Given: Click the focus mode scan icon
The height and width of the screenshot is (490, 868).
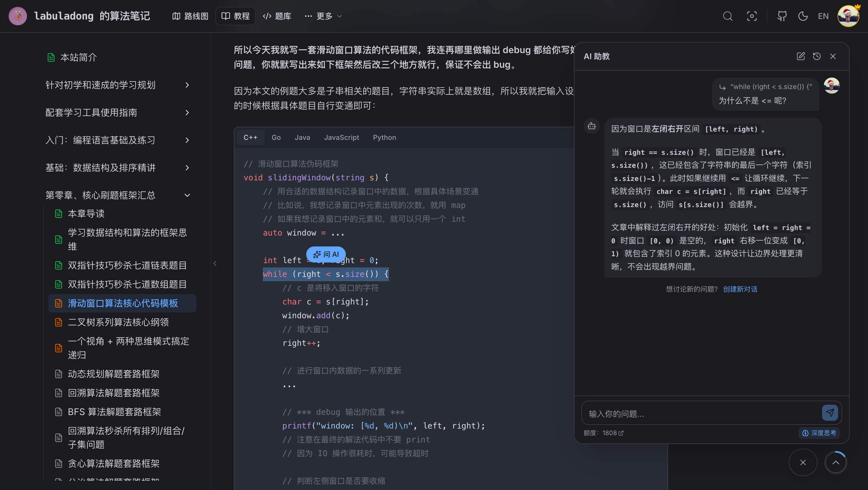Looking at the screenshot, I should pyautogui.click(x=752, y=16).
